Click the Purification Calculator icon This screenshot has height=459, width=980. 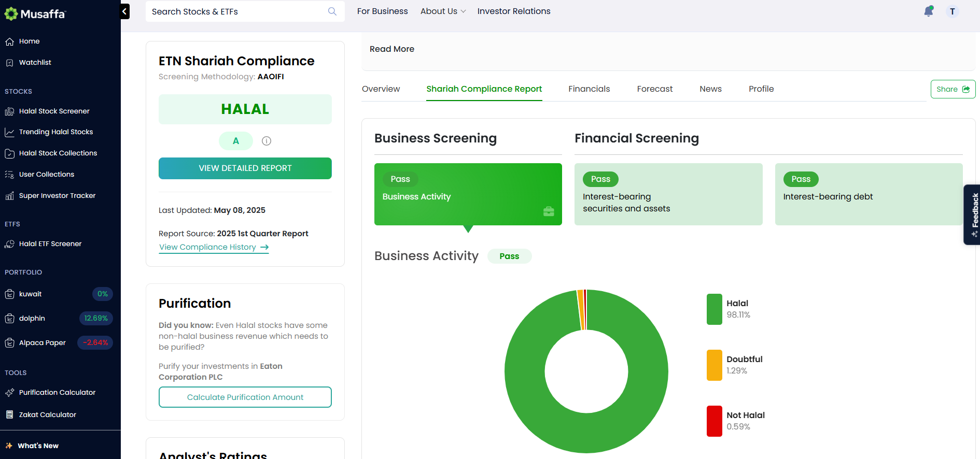[9, 393]
